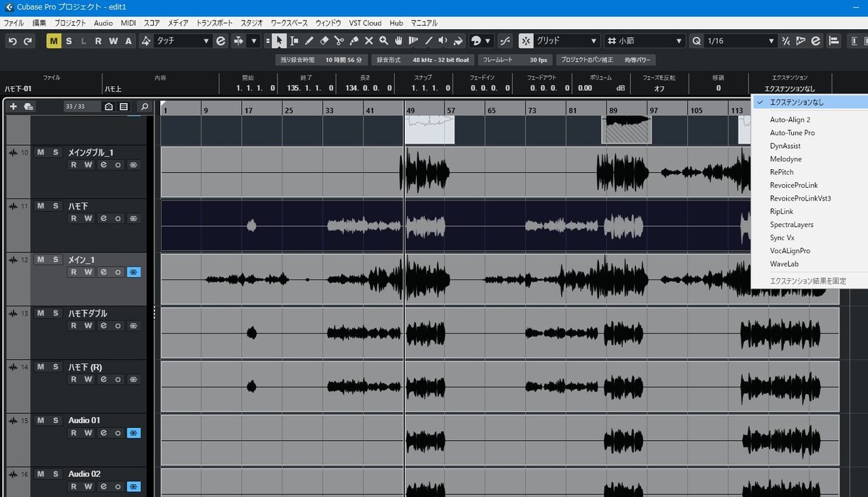Screen dimensions: 868x497
Task: Choose the Erase tool
Action: [x=324, y=41]
